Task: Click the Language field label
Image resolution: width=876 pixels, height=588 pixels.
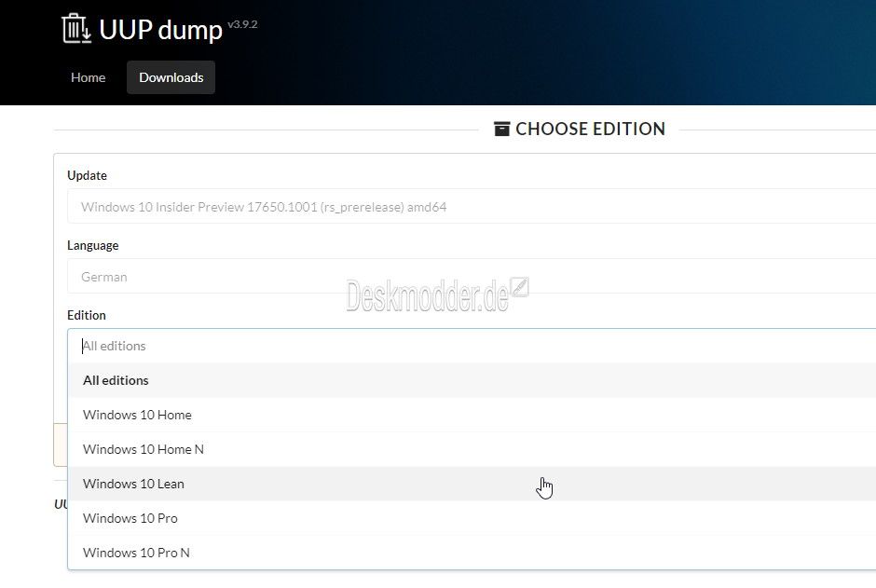Action: 93,246
